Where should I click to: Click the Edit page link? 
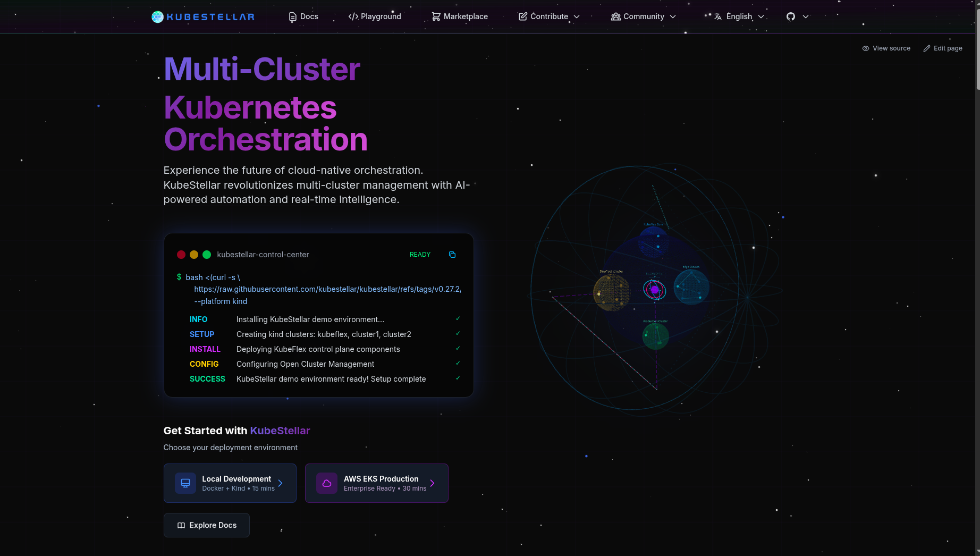pyautogui.click(x=943, y=48)
